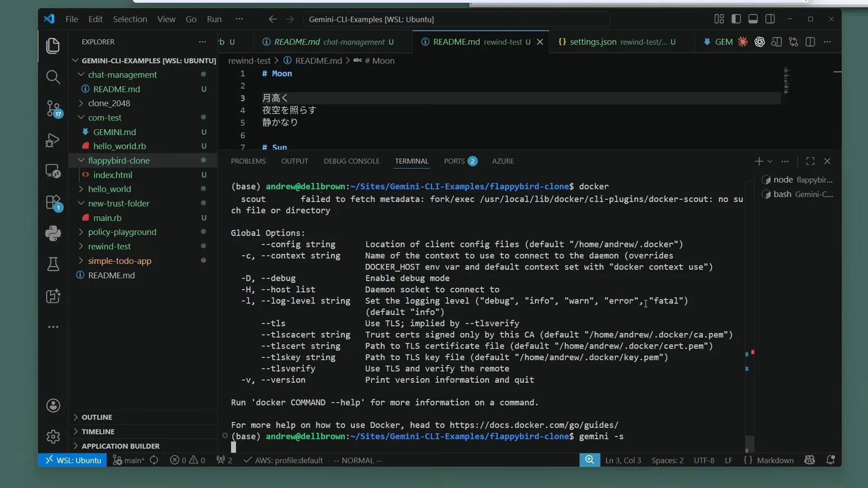This screenshot has width=868, height=488.
Task: Toggle the secondary side bar
Action: pos(770,19)
